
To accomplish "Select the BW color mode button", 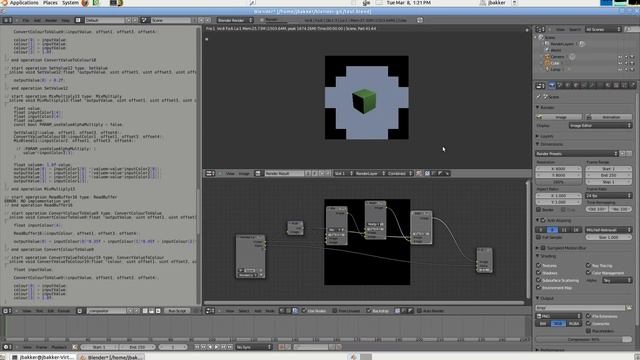I will (x=542, y=324).
